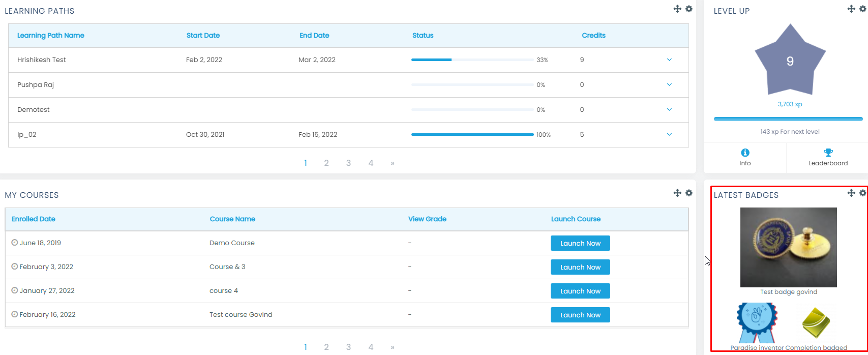This screenshot has width=868, height=355.
Task: Launch the Demo Course
Action: (x=580, y=243)
